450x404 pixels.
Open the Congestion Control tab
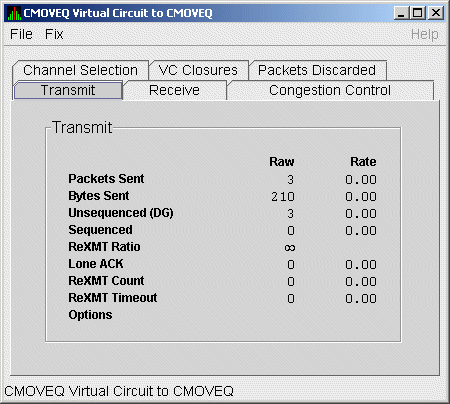330,90
